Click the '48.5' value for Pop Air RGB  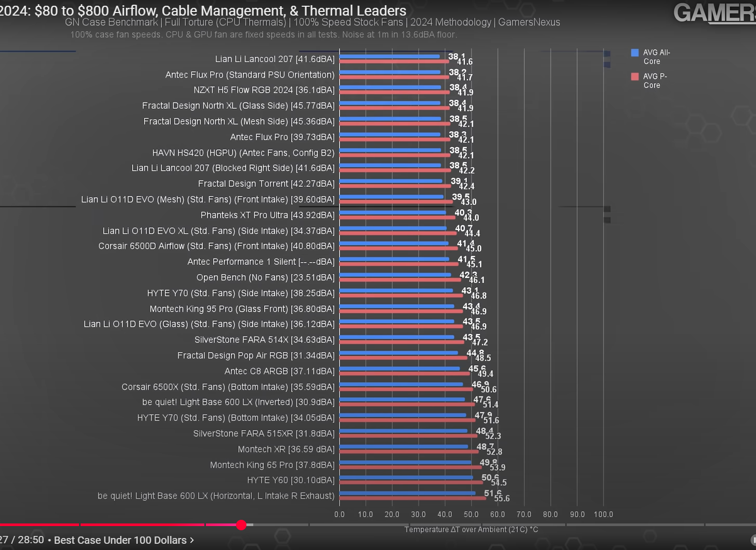point(483,358)
